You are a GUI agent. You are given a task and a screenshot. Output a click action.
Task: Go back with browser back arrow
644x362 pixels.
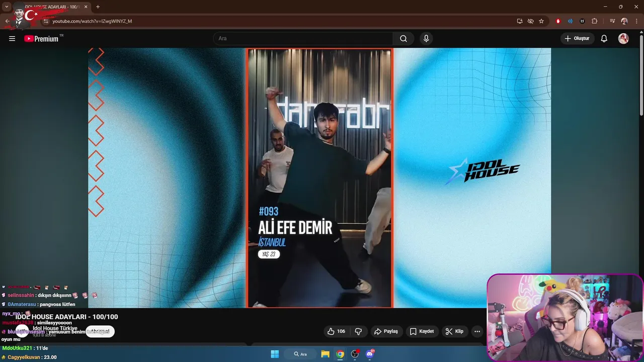tap(7, 21)
